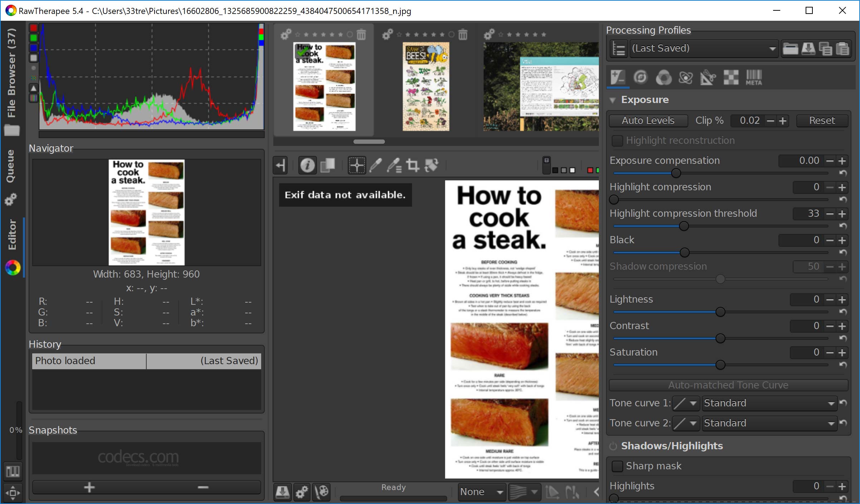Adjust the Contrast slider

(x=720, y=338)
